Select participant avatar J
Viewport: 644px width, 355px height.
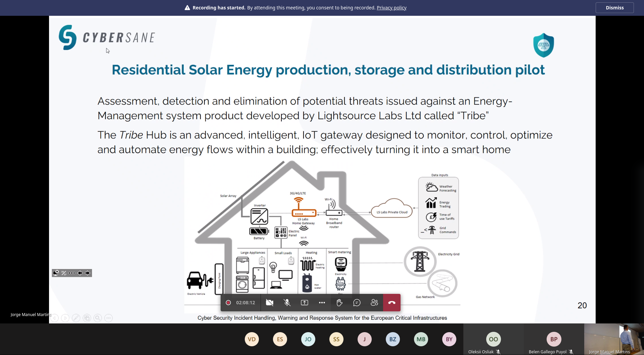tap(365, 339)
